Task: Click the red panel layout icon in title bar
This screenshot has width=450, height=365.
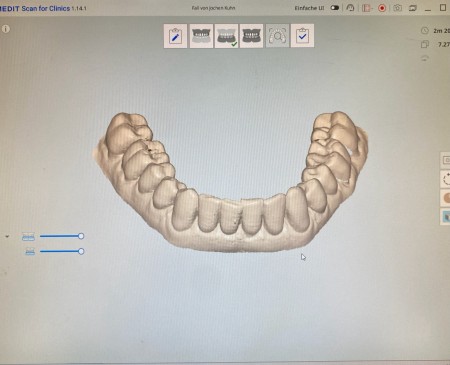Action: 367,8
